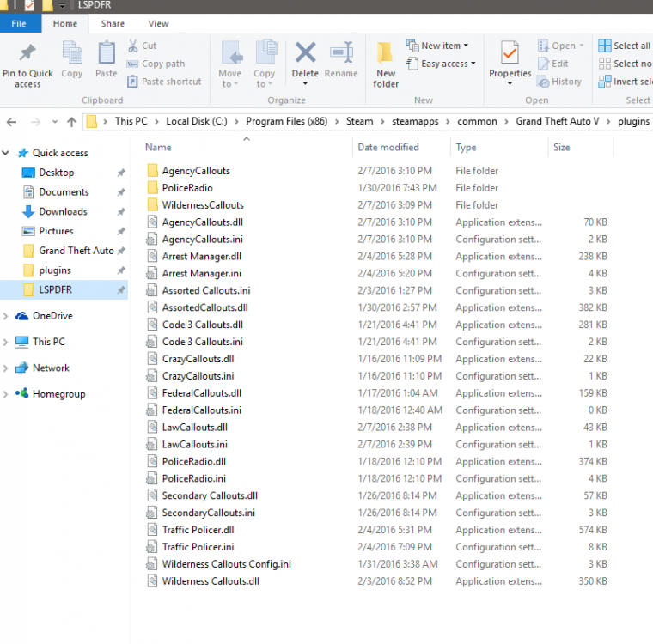Expand the OneDrive tree node
The width and height of the screenshot is (653, 644).
5,316
